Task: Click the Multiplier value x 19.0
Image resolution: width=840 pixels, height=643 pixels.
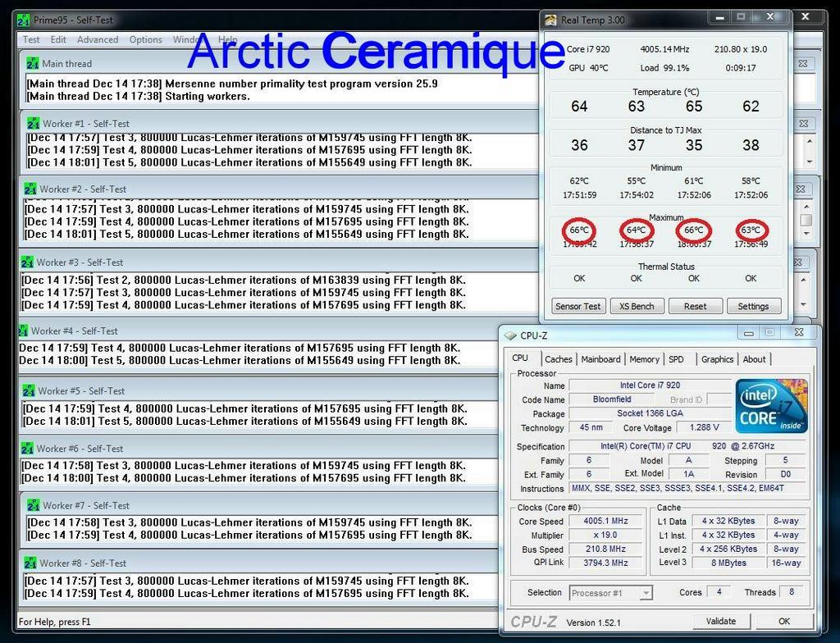Action: click(x=605, y=535)
